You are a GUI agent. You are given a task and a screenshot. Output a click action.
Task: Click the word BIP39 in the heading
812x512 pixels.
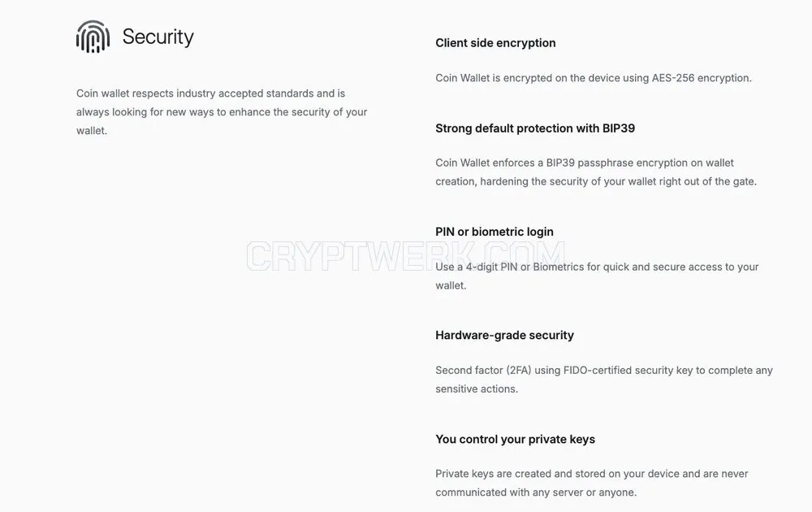(618, 128)
